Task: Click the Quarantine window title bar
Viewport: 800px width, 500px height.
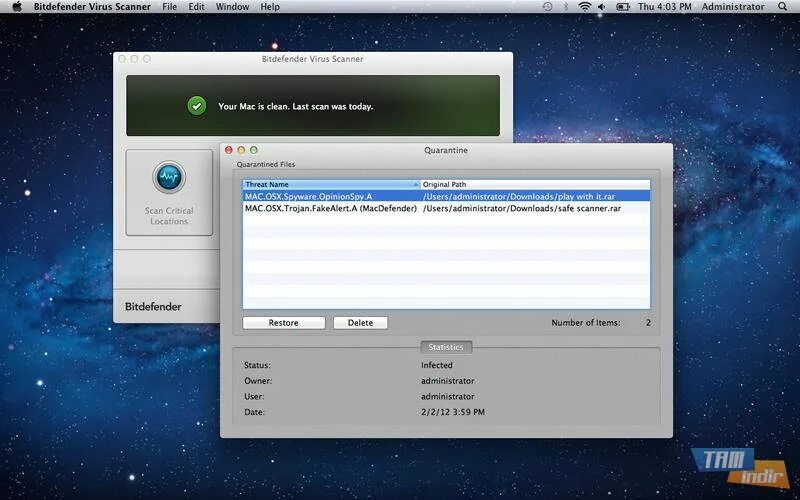Action: [x=446, y=150]
